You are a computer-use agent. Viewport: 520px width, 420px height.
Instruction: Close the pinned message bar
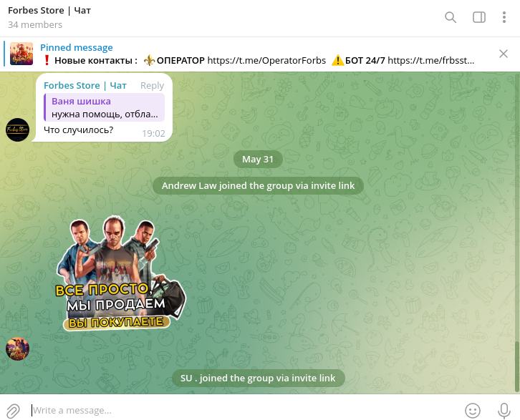(504, 54)
